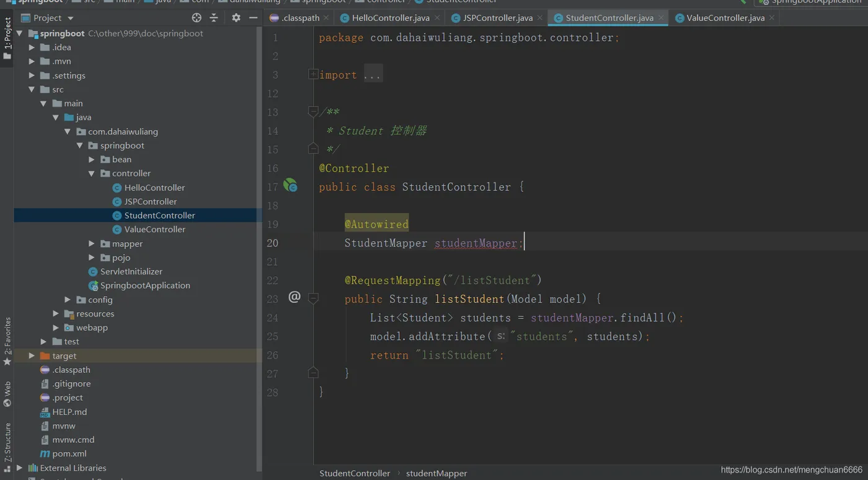868x480 pixels.
Task: Unfold the collapsed import statements on line 3
Action: pos(313,75)
